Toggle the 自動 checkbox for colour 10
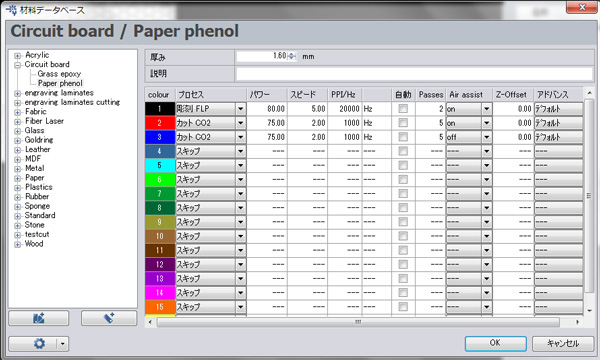Screen dimensions: 600x360 coord(403,236)
